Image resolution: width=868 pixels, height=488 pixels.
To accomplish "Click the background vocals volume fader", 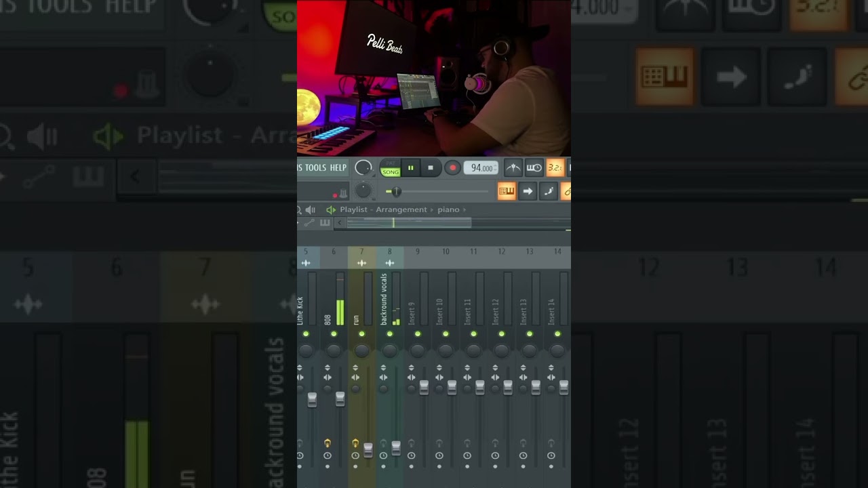I will click(396, 448).
